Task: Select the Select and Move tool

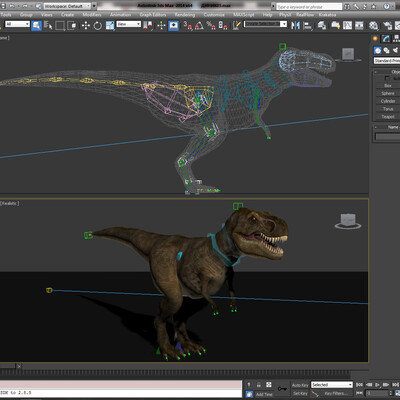Action: tap(86, 25)
